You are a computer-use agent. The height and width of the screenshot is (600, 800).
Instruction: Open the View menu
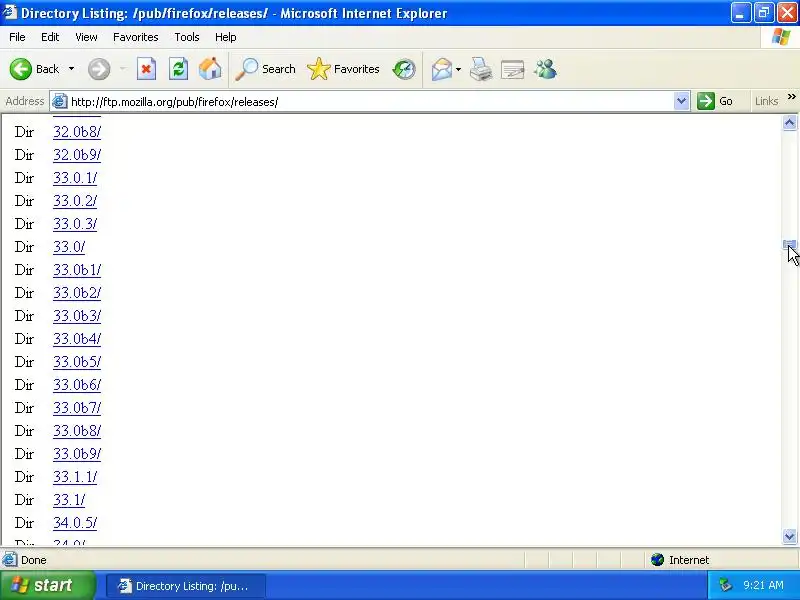86,37
